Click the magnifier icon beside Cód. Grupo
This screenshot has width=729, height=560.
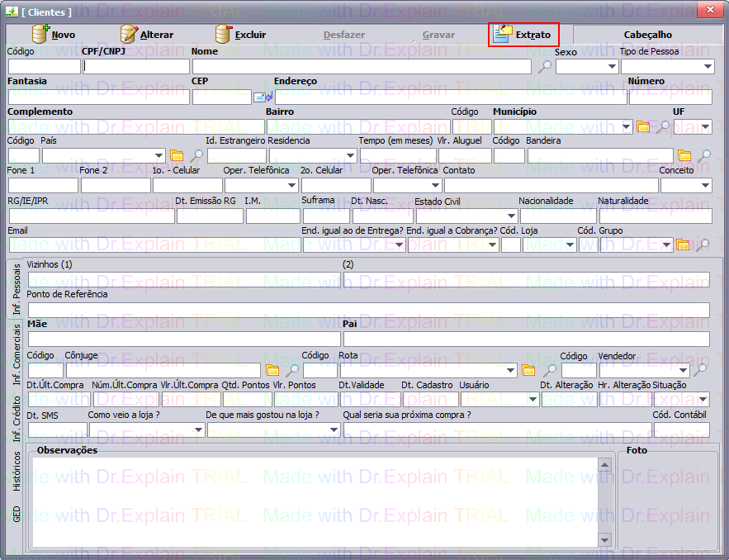point(702,244)
